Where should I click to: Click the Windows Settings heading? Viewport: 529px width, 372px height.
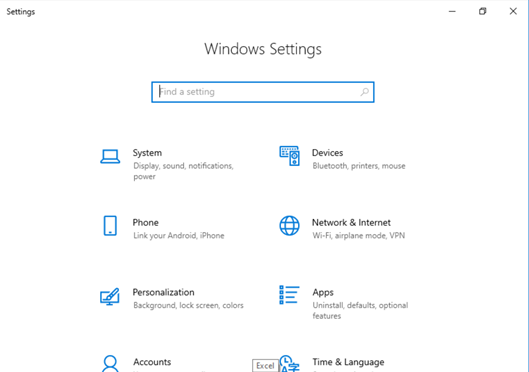263,49
